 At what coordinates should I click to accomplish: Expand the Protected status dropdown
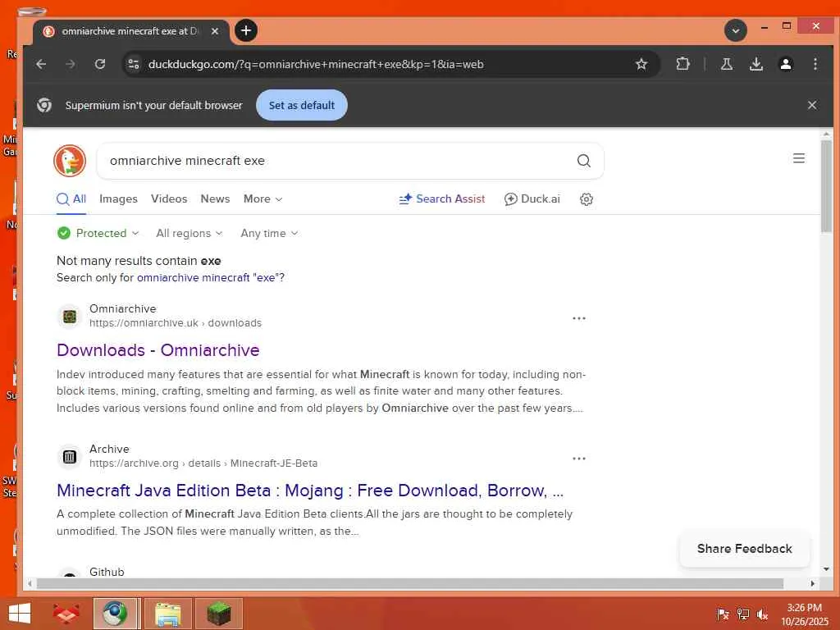(x=98, y=233)
